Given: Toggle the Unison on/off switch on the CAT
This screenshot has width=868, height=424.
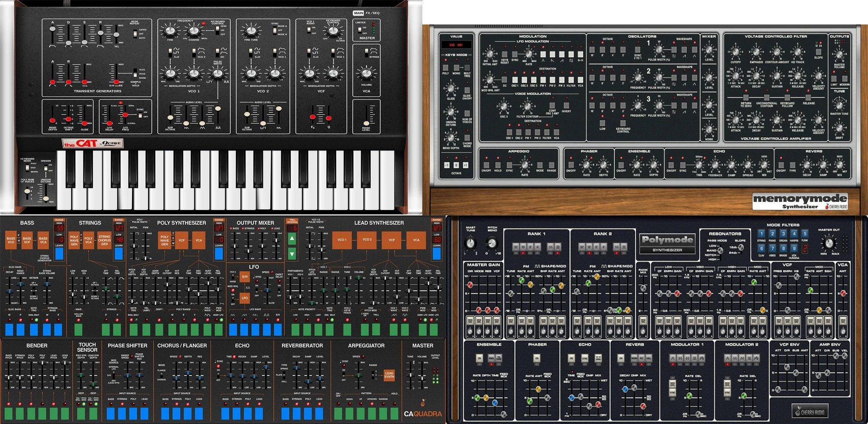Looking at the screenshot, I should click(x=46, y=168).
